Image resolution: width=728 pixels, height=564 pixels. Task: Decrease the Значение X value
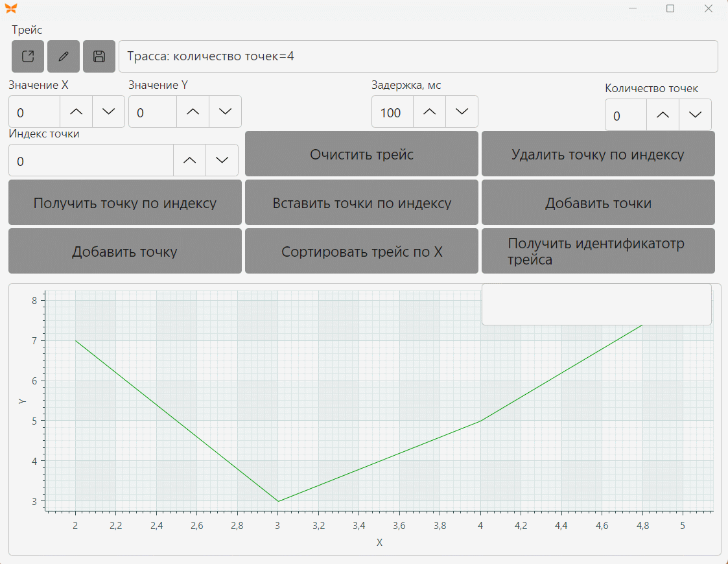pos(109,112)
